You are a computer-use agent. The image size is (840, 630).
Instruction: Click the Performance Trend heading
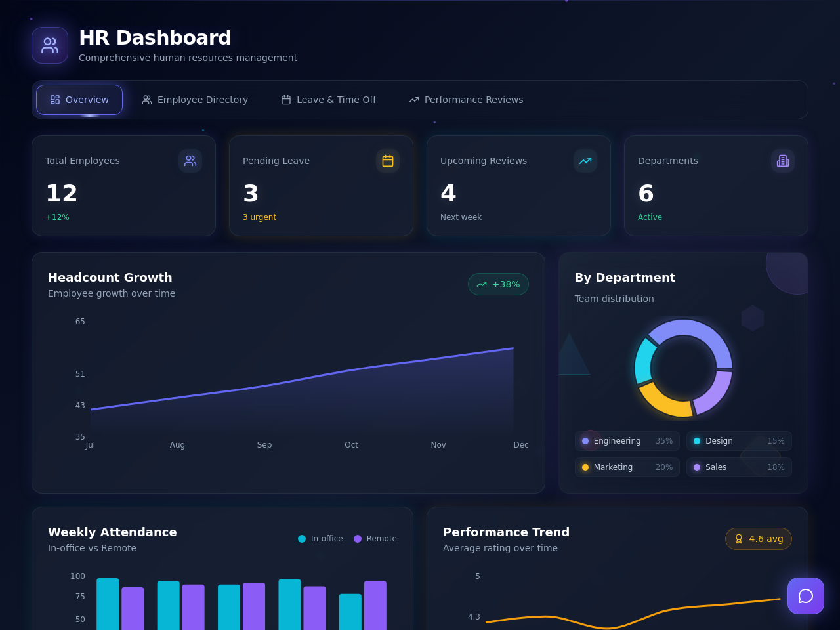click(506, 532)
